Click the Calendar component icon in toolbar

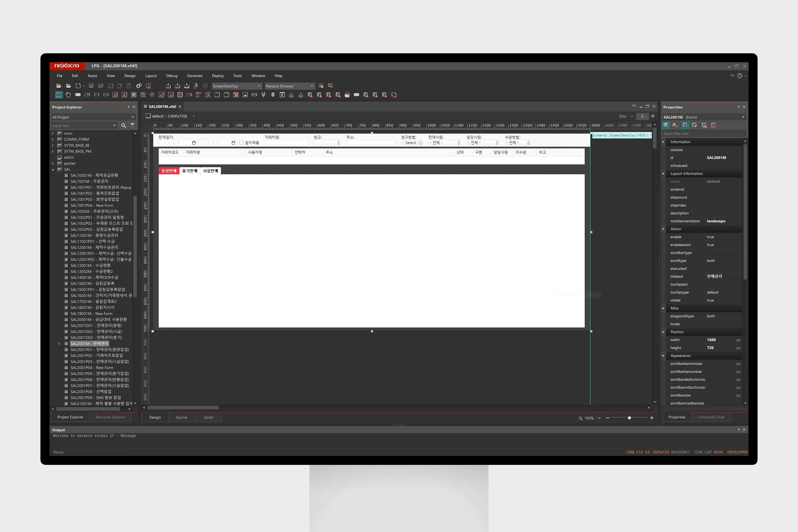[235, 95]
